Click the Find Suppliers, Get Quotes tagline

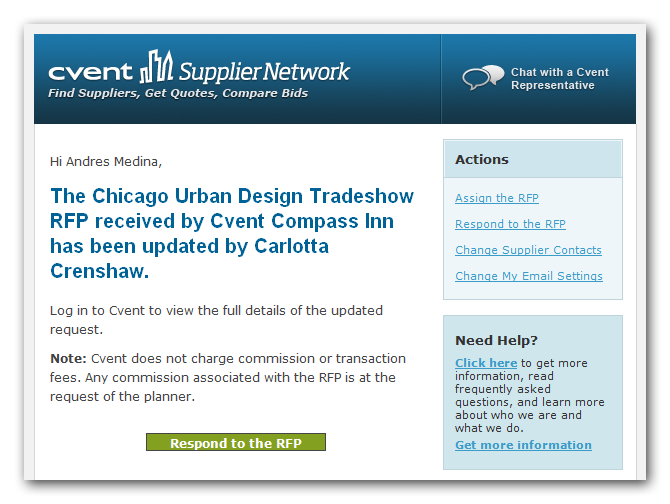click(x=178, y=93)
